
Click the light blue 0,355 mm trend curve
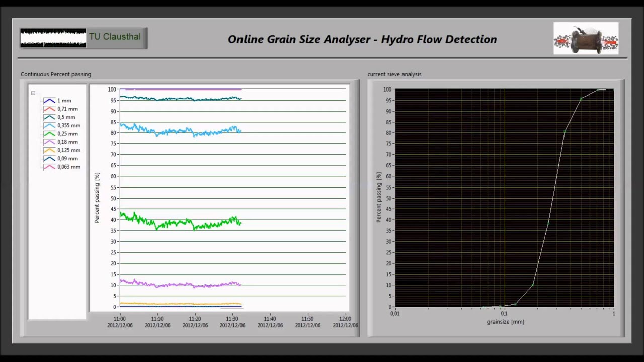(181, 130)
